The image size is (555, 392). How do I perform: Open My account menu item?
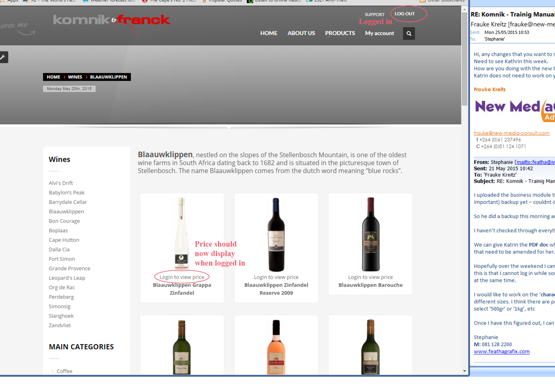pyautogui.click(x=379, y=33)
